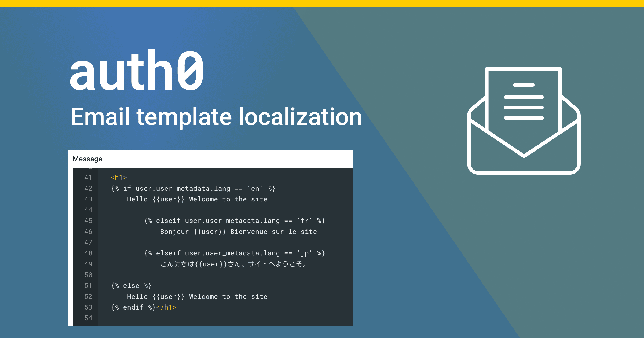The width and height of the screenshot is (644, 338).
Task: Click the closing /h1 tag on line 53
Action: tap(166, 307)
